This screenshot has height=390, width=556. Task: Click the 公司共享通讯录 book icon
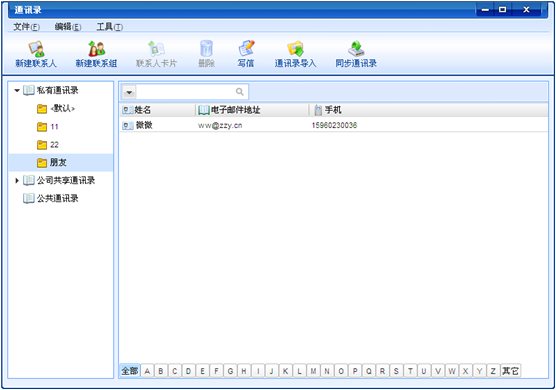[29, 180]
